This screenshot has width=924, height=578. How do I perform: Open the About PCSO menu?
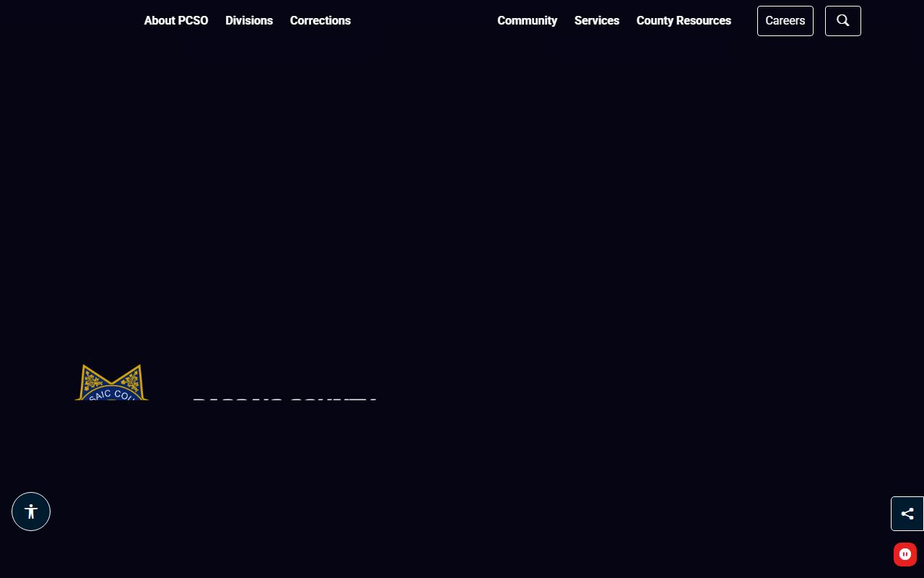coord(176,21)
